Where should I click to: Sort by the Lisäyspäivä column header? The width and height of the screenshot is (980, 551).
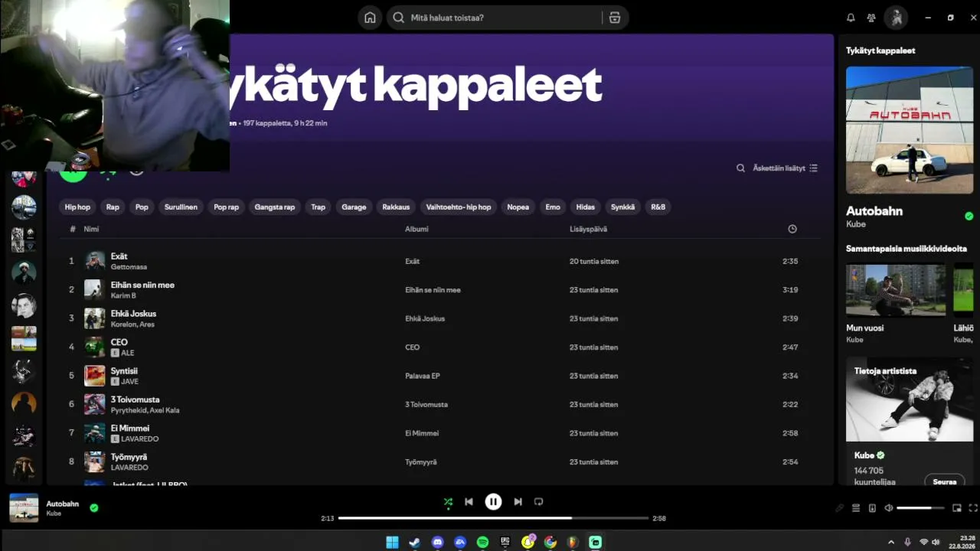coord(588,229)
